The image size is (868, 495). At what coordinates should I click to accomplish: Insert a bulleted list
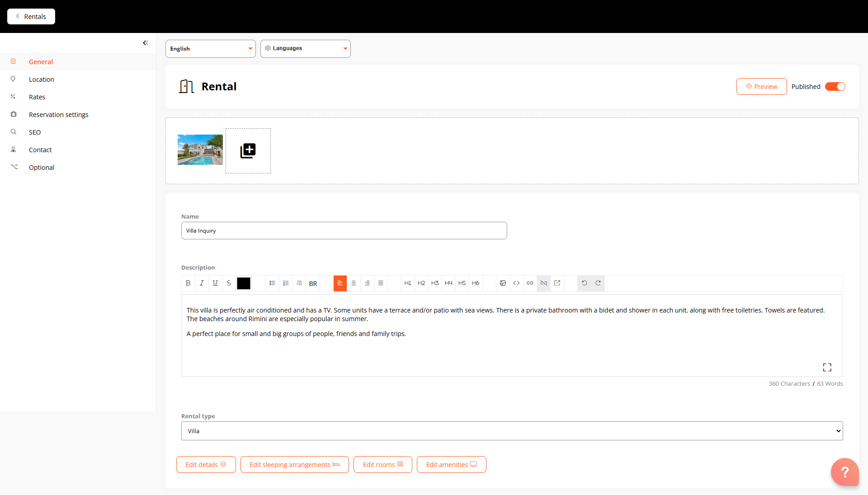(272, 283)
